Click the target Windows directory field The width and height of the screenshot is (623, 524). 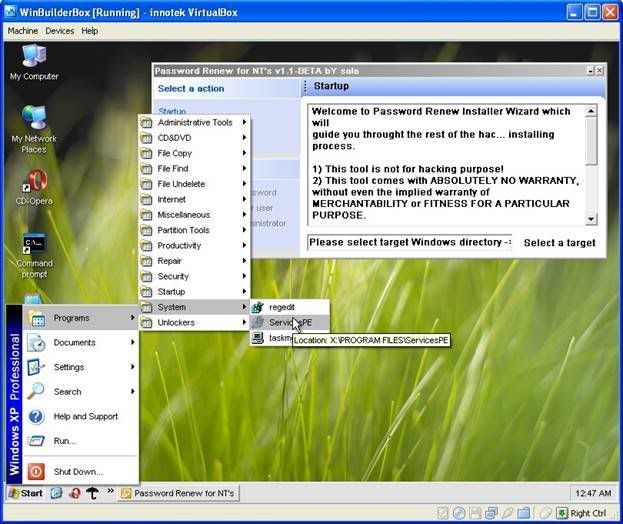[x=409, y=242]
